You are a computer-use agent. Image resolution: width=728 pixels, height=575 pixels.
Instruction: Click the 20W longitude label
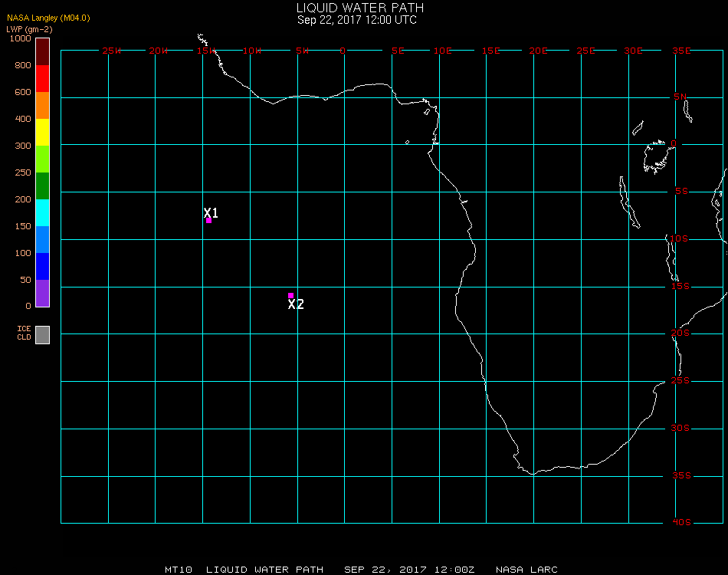click(x=159, y=51)
